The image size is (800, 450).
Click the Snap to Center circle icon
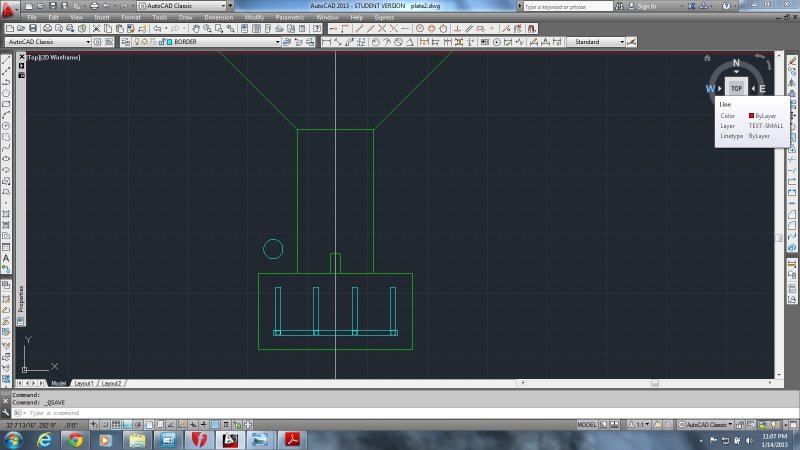(x=420, y=29)
